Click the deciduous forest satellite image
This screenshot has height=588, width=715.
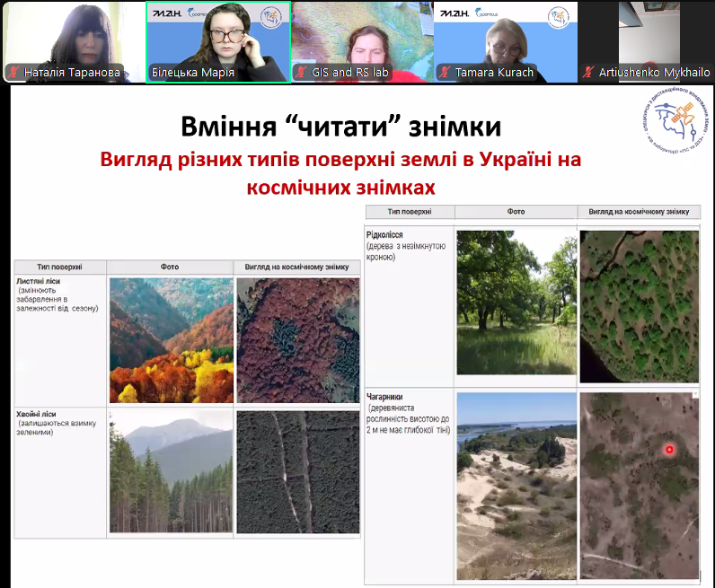(x=298, y=340)
